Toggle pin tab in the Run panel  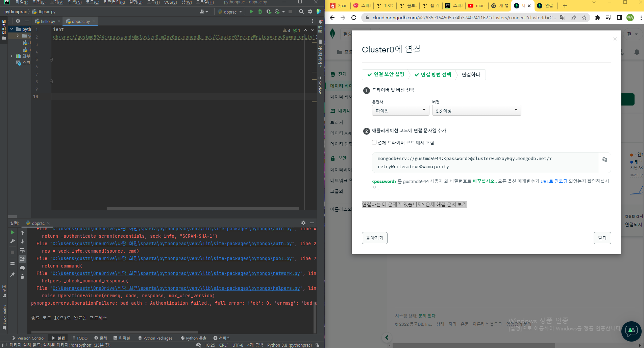[13, 275]
